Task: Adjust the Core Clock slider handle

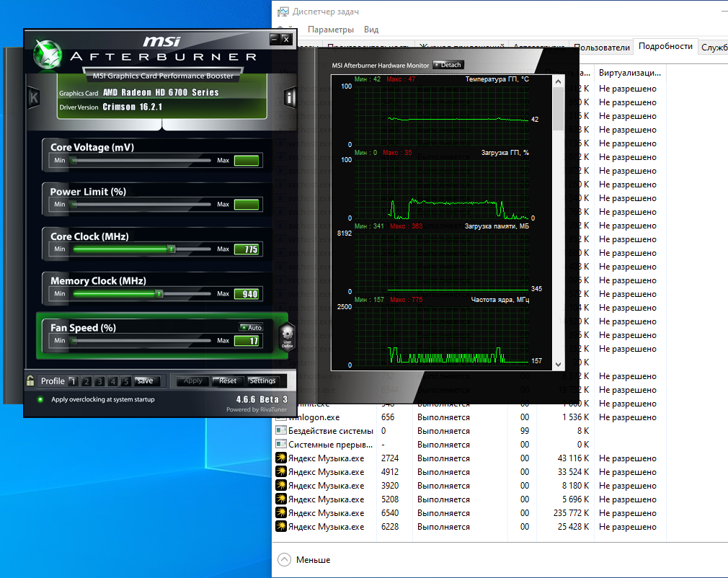Action: [172, 249]
